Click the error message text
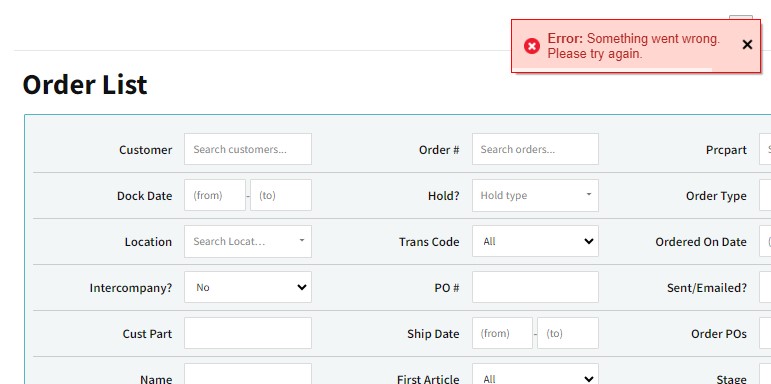The width and height of the screenshot is (771, 384). coord(633,46)
